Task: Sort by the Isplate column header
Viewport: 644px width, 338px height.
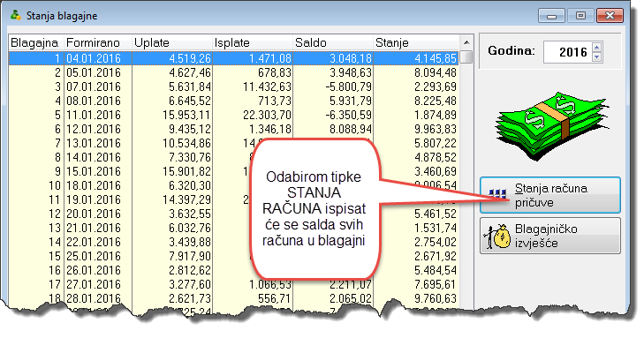Action: click(x=252, y=42)
